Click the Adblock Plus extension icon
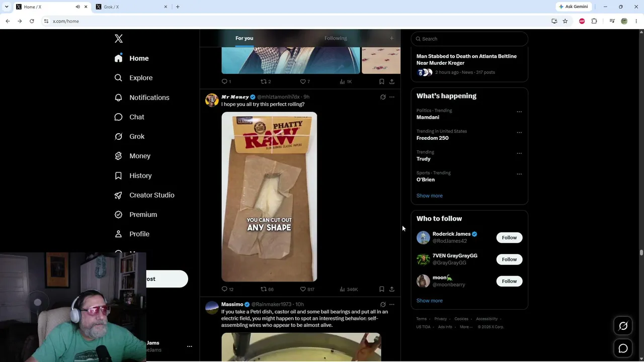644x362 pixels. pyautogui.click(x=582, y=21)
